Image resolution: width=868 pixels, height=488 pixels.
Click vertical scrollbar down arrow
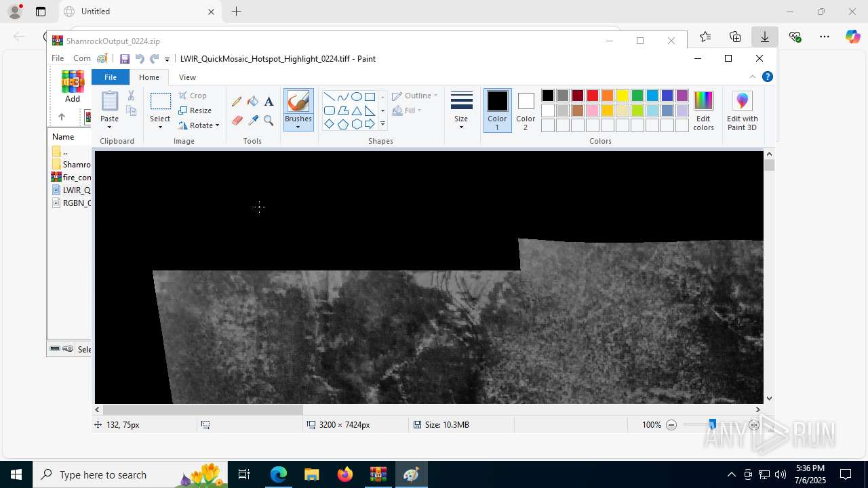pos(769,399)
